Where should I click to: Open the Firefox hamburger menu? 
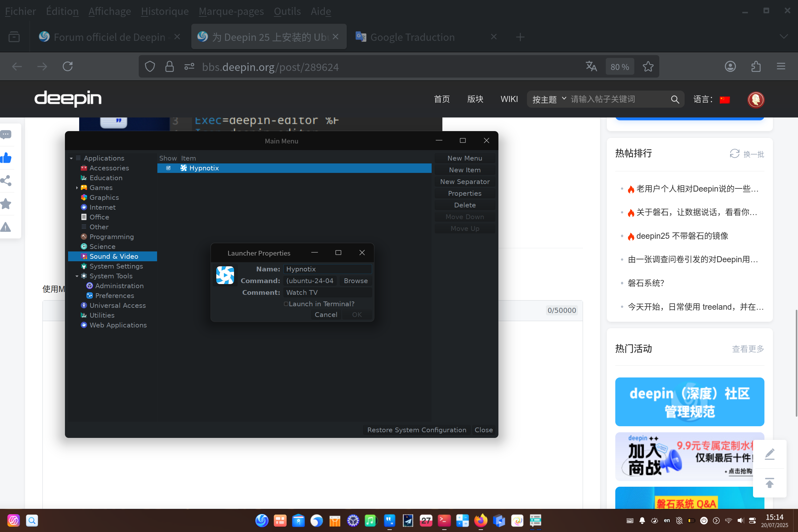[781, 66]
